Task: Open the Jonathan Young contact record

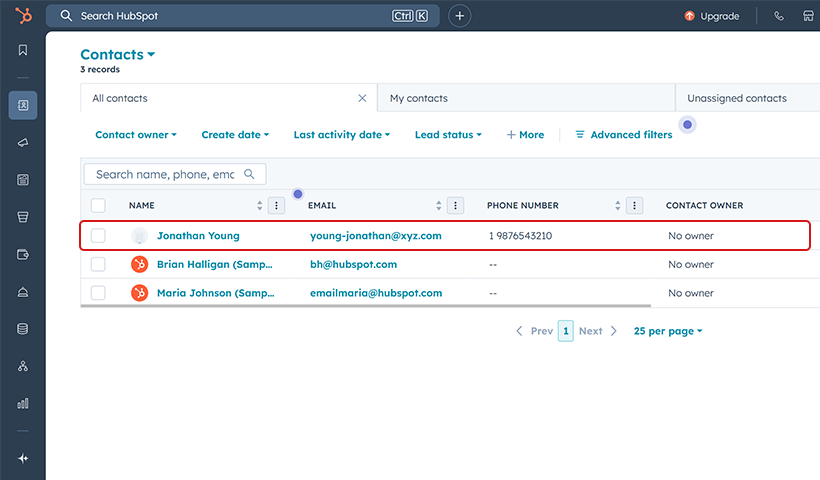Action: coord(198,236)
